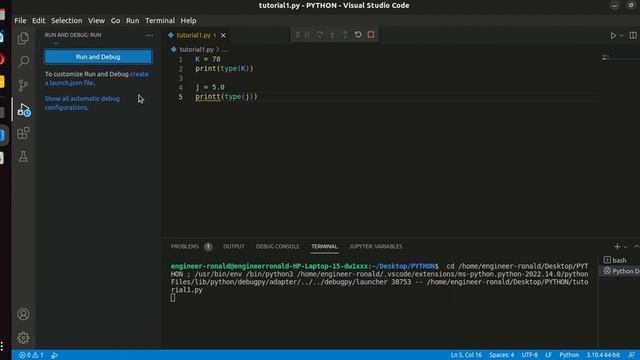The width and height of the screenshot is (640, 360).
Task: Click the debug status bar icon
Action: tap(54, 355)
